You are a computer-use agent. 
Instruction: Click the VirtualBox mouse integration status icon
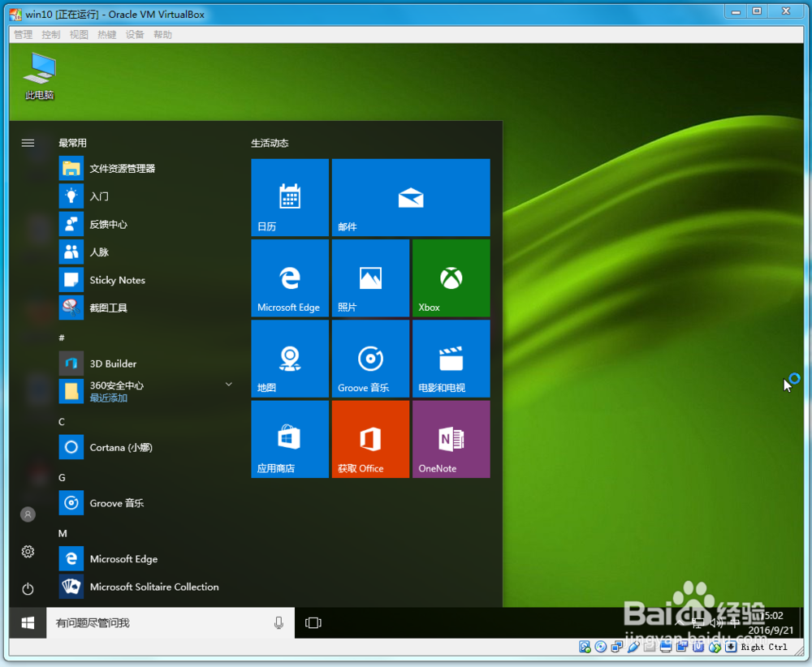715,647
